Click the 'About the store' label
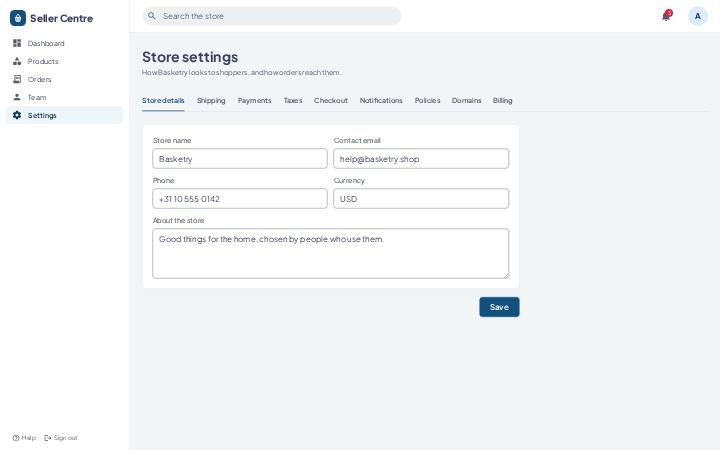This screenshot has height=450, width=720. tap(179, 220)
